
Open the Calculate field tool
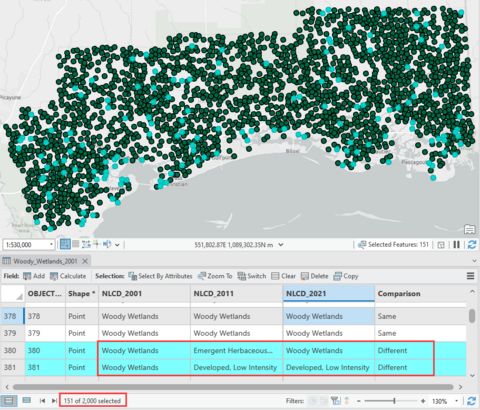click(68, 276)
